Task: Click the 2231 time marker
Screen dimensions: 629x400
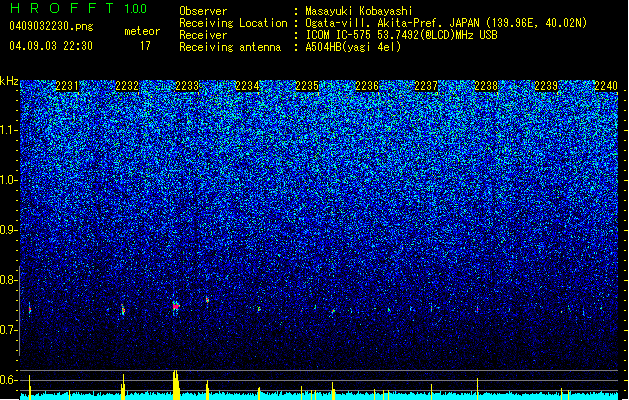Action: pyautogui.click(x=67, y=86)
